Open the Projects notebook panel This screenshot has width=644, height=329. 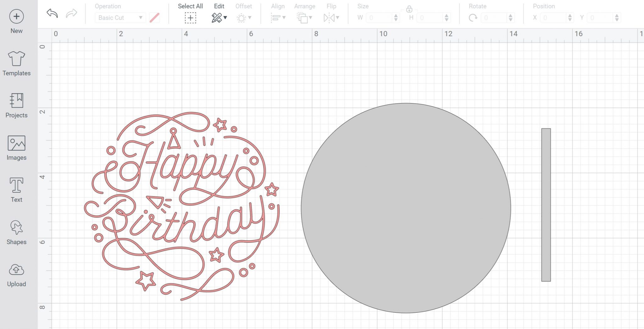click(16, 100)
